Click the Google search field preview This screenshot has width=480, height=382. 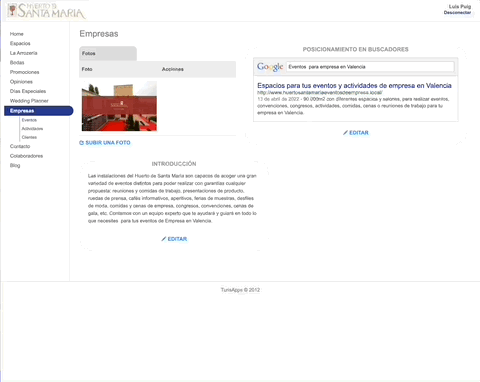point(370,67)
